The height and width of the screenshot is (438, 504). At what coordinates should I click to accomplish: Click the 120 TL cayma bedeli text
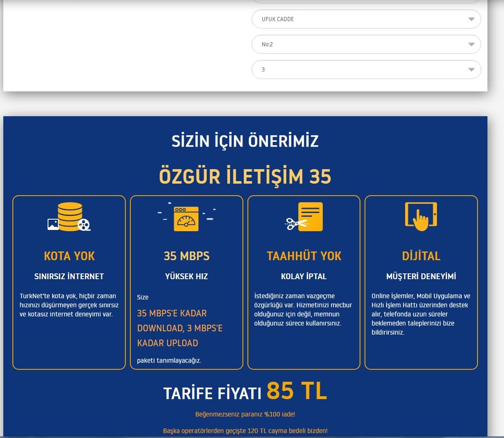[x=245, y=431]
